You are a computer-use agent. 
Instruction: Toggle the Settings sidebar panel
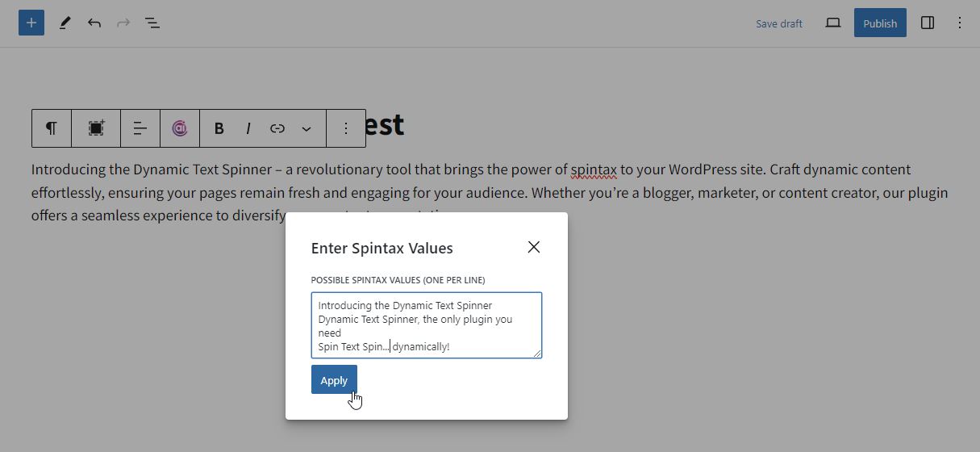click(928, 23)
